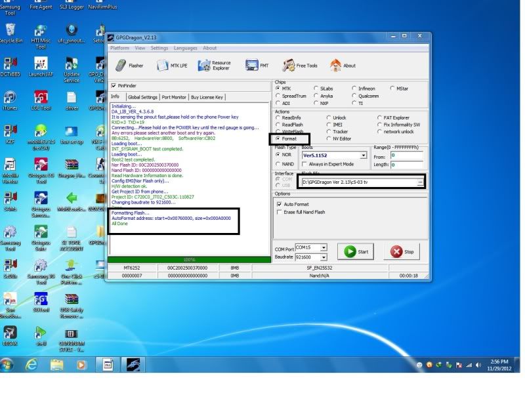Screen dimensions: 525x420
Task: Select the LaunchJAF desktop shortcut
Action: 41,67
